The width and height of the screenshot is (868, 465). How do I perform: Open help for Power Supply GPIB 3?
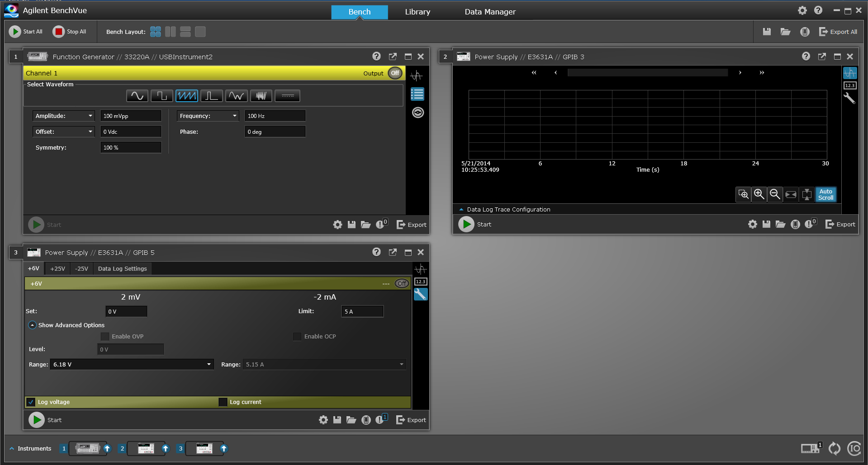tap(806, 56)
